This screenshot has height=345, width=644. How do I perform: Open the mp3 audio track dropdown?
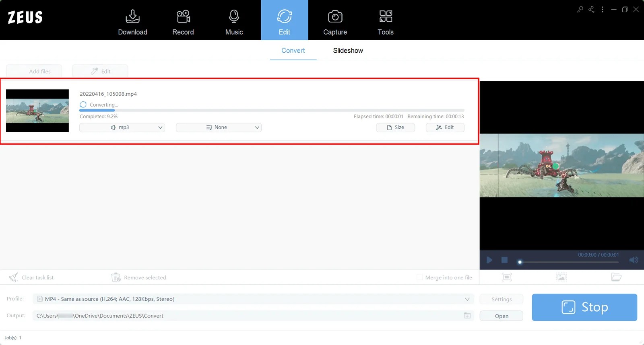coord(122,127)
